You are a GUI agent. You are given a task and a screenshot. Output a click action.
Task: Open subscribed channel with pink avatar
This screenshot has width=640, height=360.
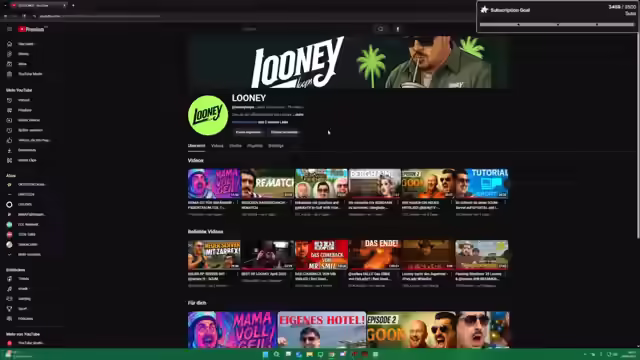(x=9, y=234)
